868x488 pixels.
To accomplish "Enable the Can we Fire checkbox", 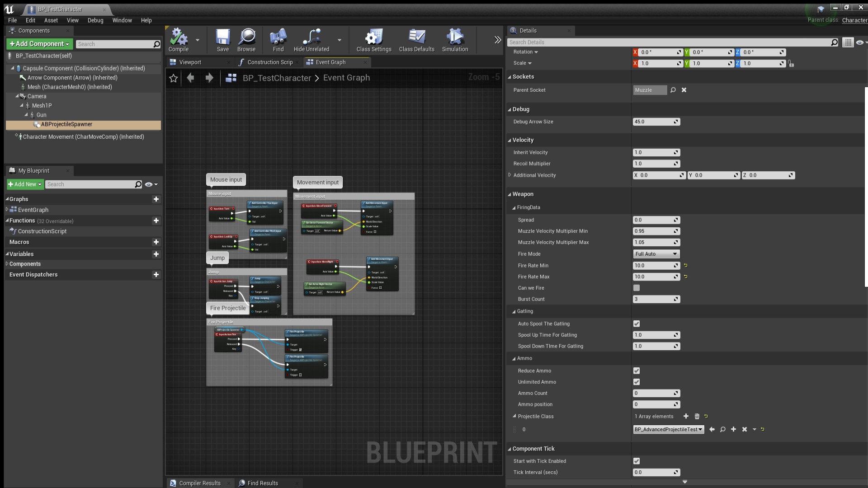I will (x=637, y=288).
